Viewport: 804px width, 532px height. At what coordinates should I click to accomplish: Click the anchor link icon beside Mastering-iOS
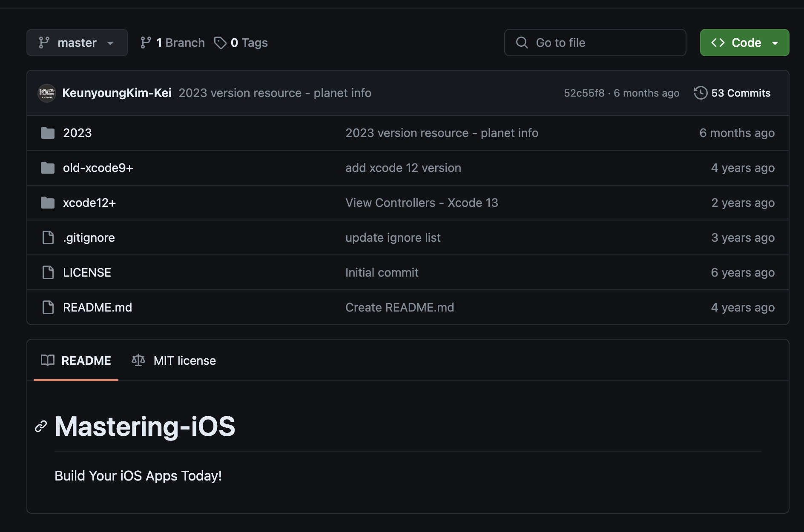point(41,426)
